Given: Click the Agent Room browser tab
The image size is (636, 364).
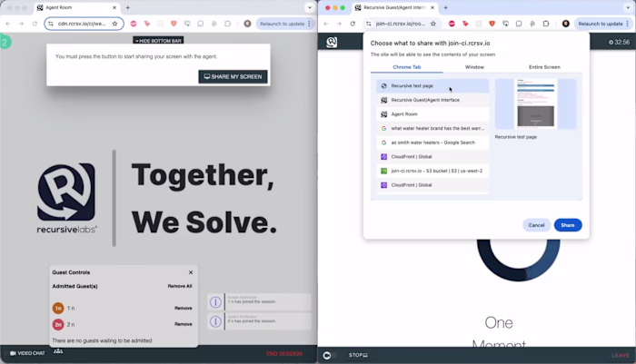Looking at the screenshot, I should click(76, 7).
